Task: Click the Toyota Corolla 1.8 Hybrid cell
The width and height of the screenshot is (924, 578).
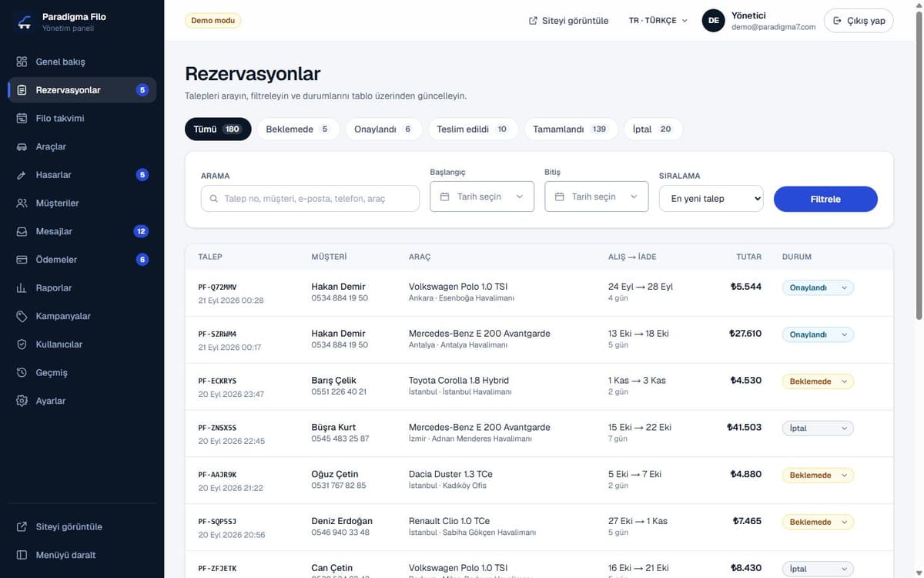Action: coord(459,381)
